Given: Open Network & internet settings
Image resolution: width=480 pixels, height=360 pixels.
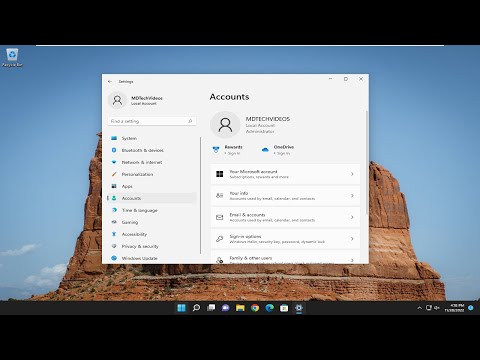Looking at the screenshot, I should coord(152,162).
